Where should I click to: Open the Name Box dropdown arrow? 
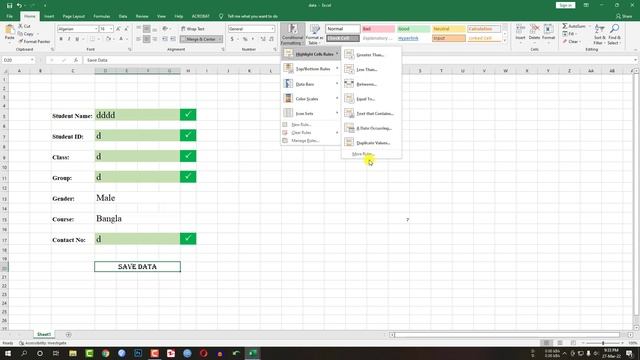click(32, 60)
